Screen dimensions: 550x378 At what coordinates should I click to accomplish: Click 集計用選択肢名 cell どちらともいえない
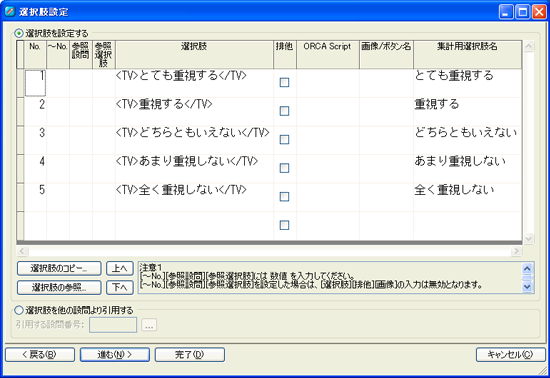(468, 140)
